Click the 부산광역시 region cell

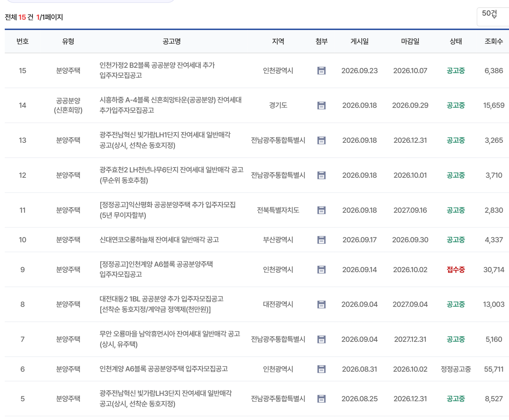278,240
